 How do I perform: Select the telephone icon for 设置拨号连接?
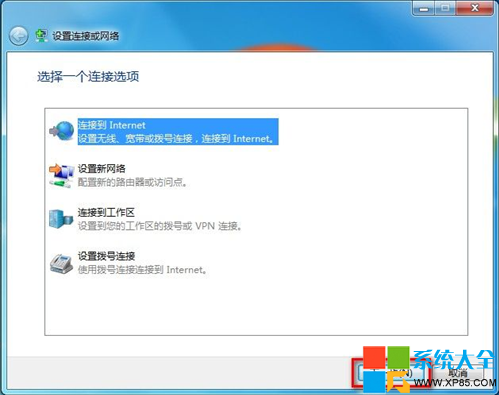click(61, 263)
